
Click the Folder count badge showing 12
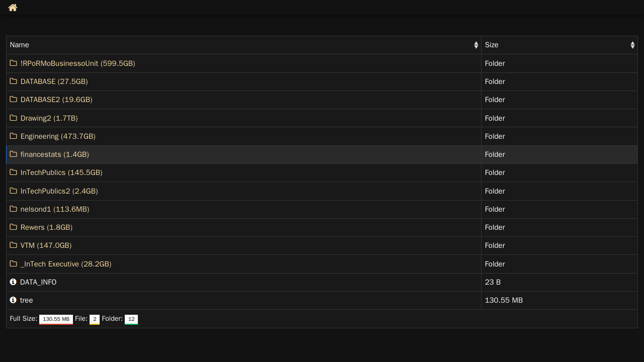pos(131,319)
